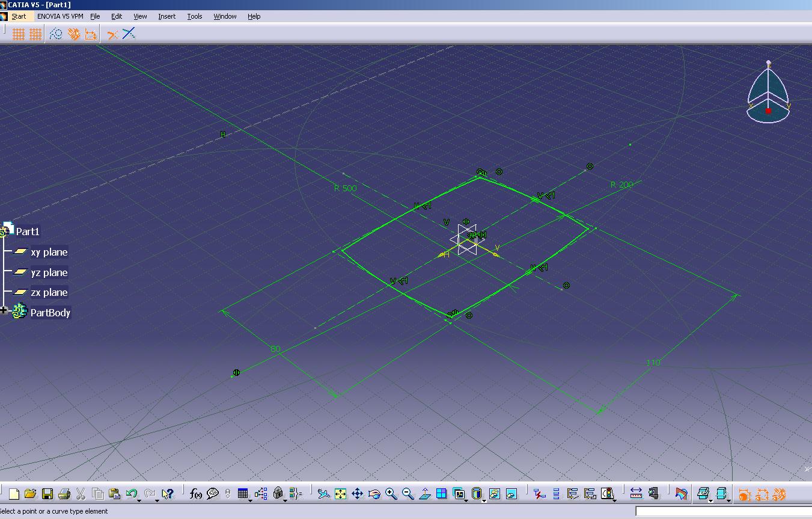Viewport: 812px width, 519px height.
Task: Activate What's This help pointer
Action: [168, 494]
